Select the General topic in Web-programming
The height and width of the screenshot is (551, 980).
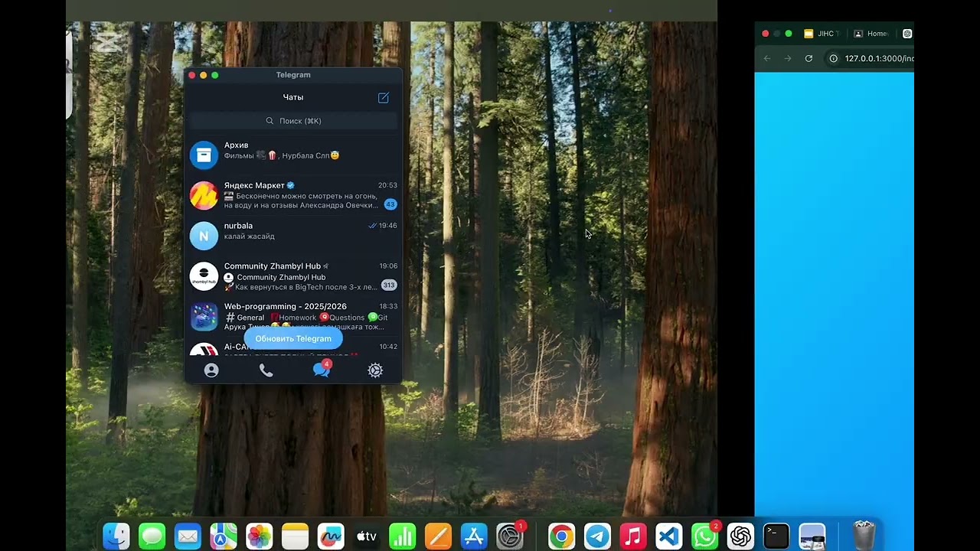[x=245, y=318]
